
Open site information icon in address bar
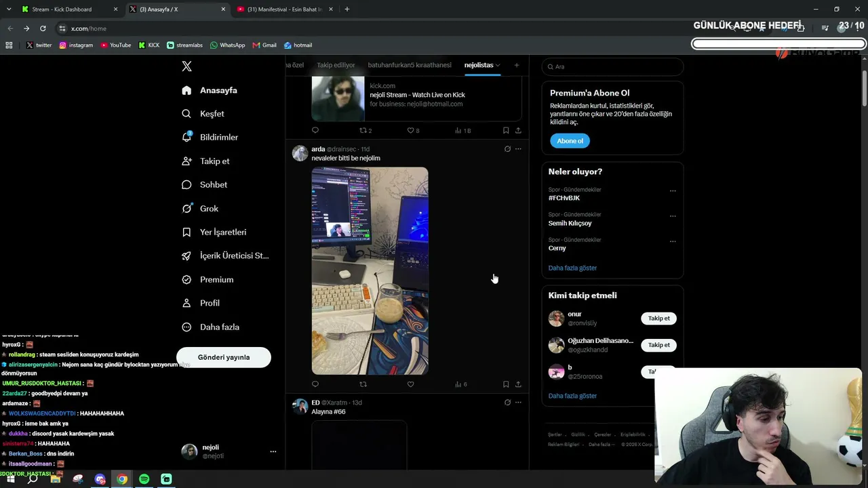coord(62,28)
